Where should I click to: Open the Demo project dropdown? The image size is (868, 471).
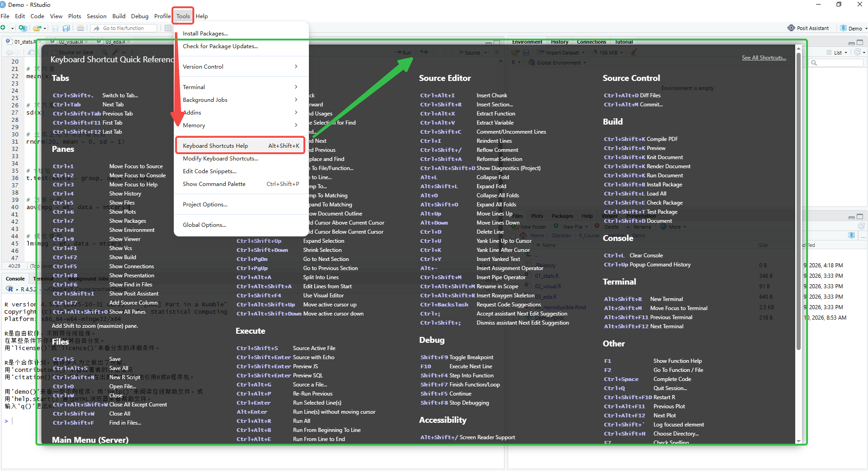[853, 28]
